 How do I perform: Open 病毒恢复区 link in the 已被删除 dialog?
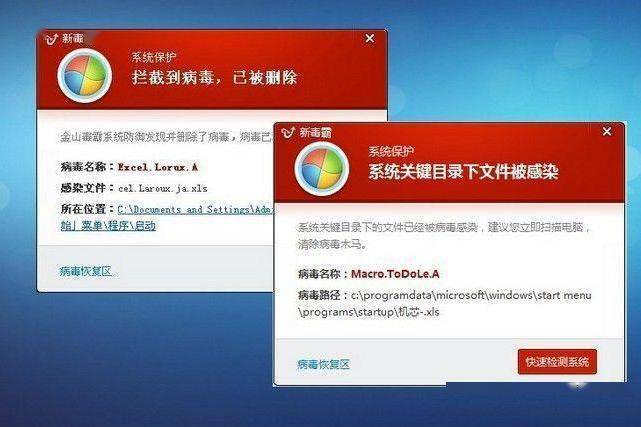tap(86, 271)
